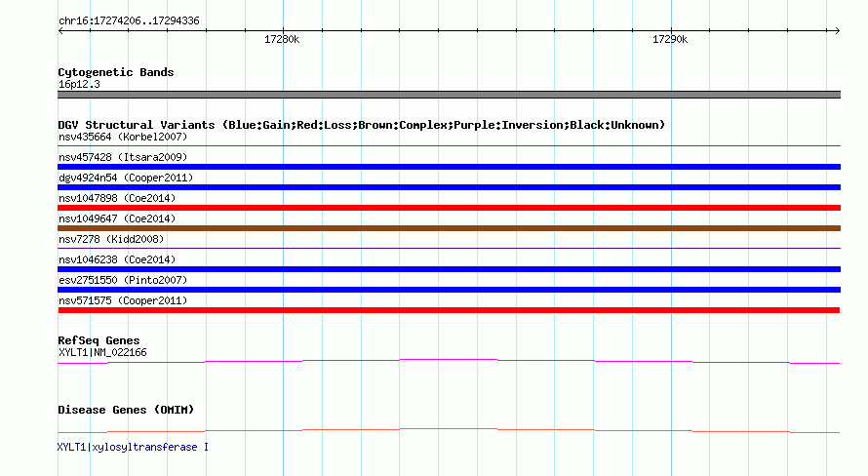Click the thin red nsv435664 variant line
The width and height of the screenshot is (868, 476).
coord(449,146)
